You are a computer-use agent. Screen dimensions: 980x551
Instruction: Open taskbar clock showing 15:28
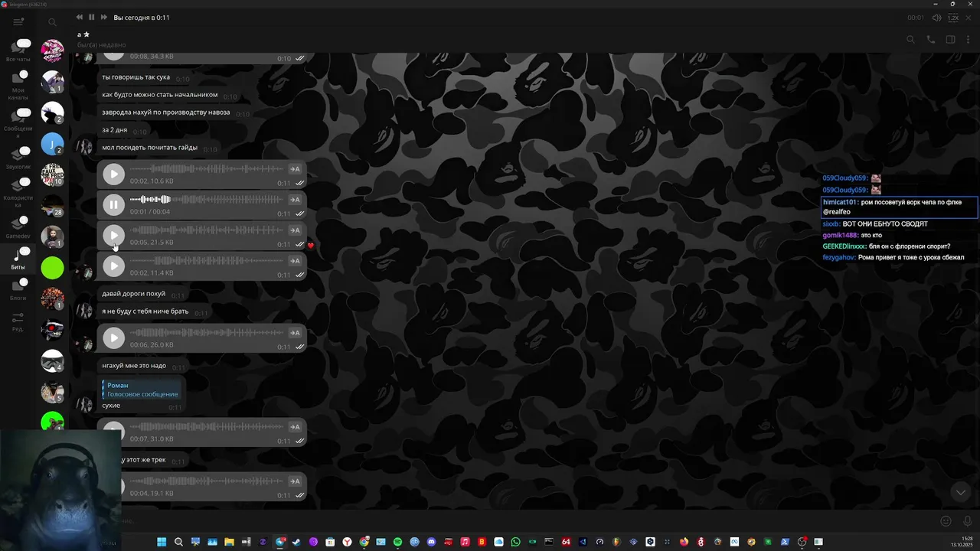click(x=962, y=542)
